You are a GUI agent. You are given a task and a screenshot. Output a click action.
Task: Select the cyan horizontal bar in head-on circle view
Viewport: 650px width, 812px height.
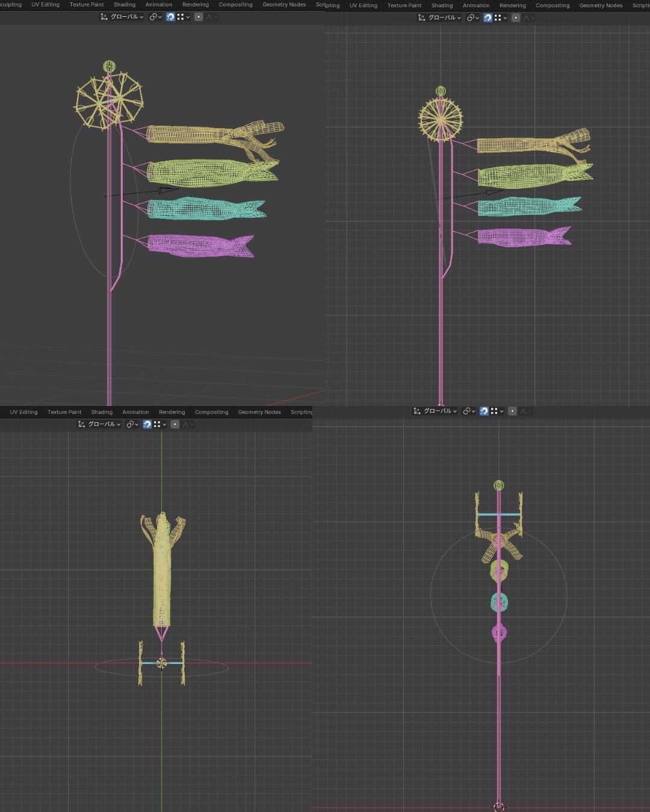[x=498, y=515]
